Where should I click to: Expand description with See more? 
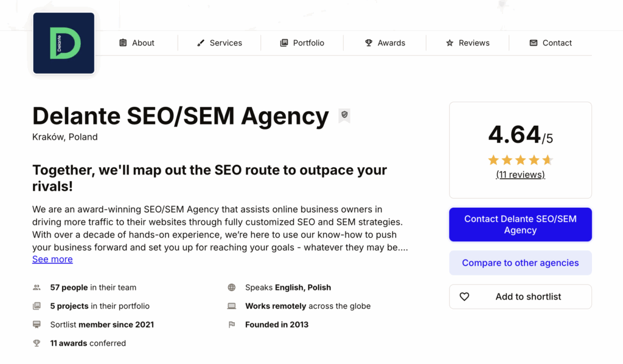(x=52, y=259)
